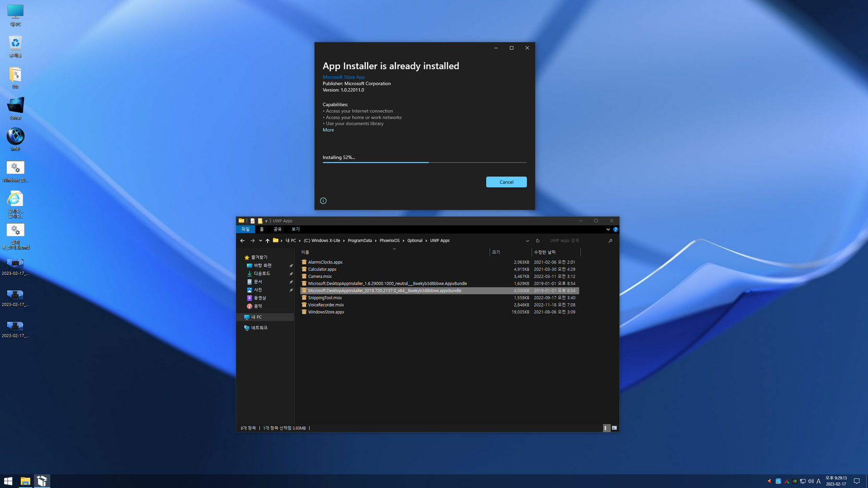The image size is (868, 488).
Task: Navigate to (C:) Windows X-Lite breadcrumb
Action: (322, 241)
